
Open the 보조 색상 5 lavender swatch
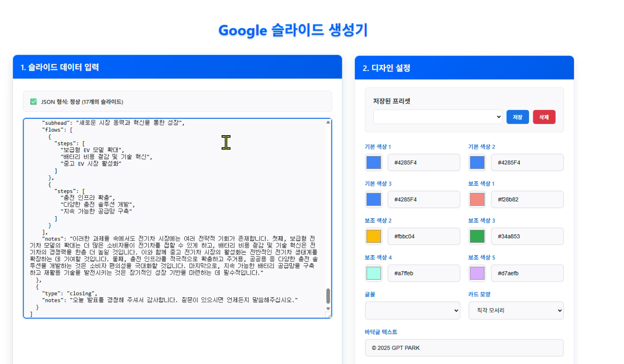click(477, 273)
